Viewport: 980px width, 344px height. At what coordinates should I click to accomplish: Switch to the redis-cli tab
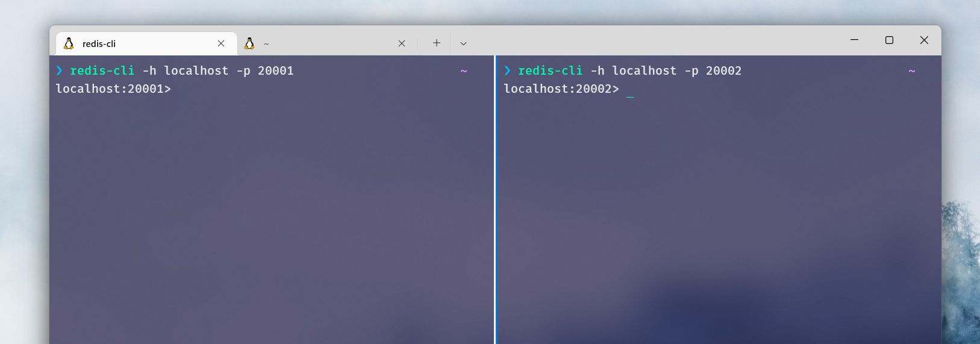coord(146,43)
